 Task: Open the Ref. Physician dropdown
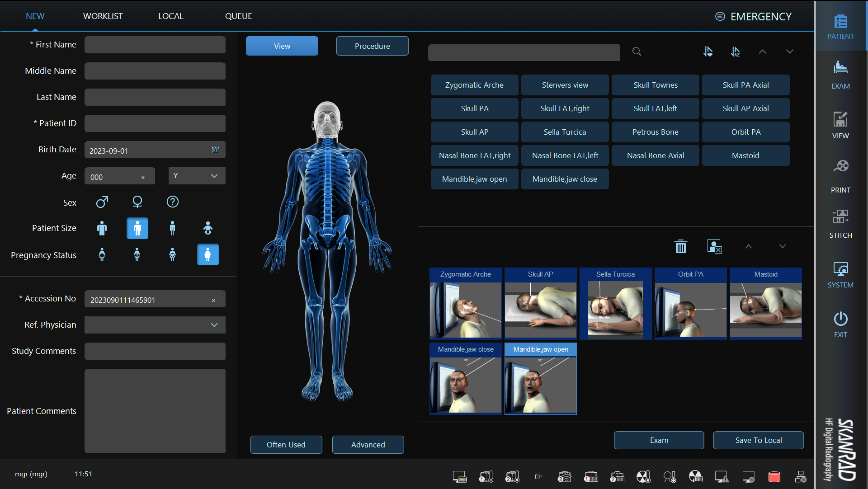[x=214, y=325]
